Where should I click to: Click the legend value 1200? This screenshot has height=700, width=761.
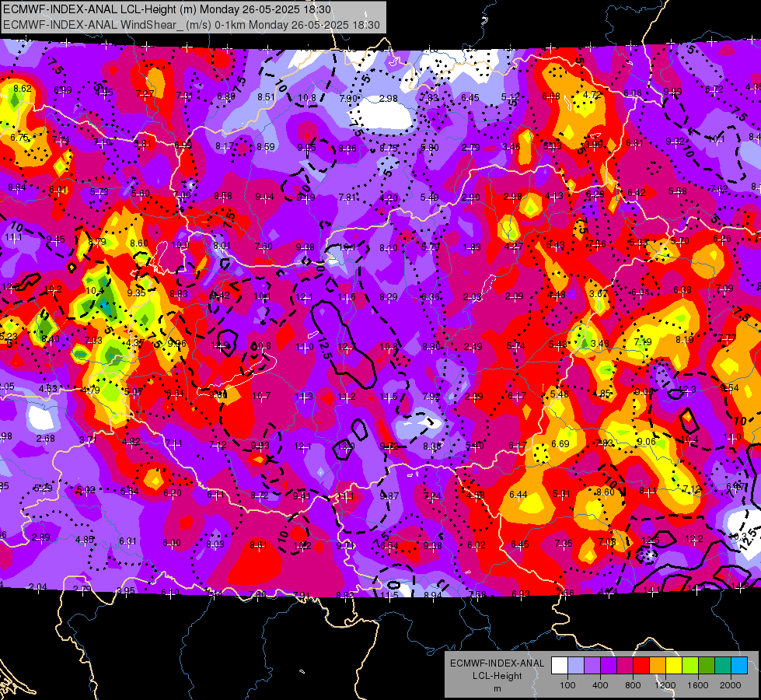pos(665,685)
